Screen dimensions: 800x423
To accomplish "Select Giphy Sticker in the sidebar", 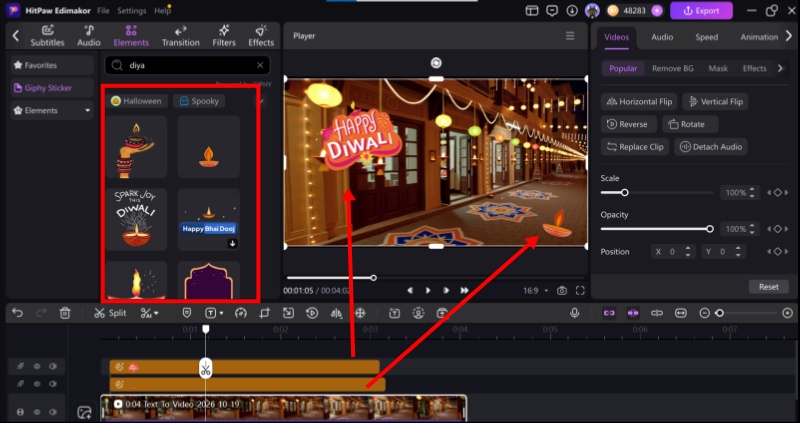I will point(52,88).
